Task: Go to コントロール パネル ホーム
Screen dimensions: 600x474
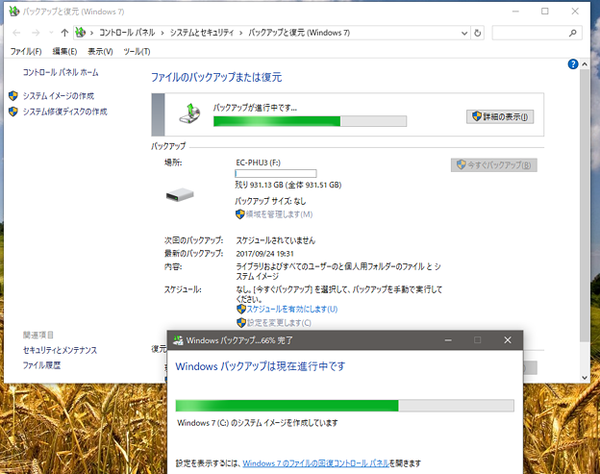Action: (60, 72)
